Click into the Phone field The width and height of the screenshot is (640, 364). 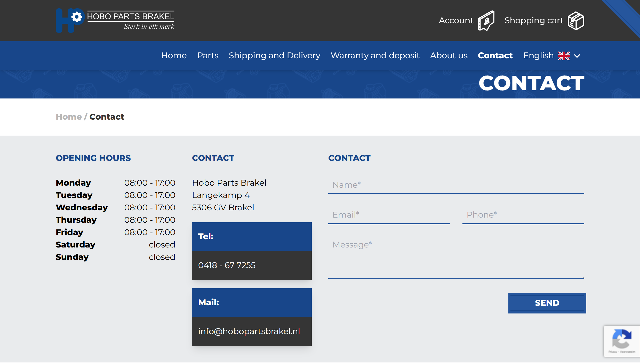click(523, 215)
